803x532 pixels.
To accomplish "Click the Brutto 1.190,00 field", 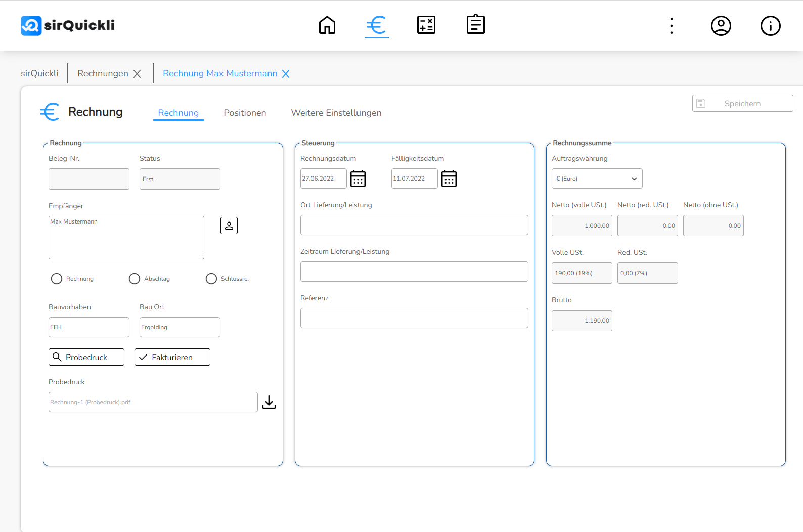I will tap(582, 321).
